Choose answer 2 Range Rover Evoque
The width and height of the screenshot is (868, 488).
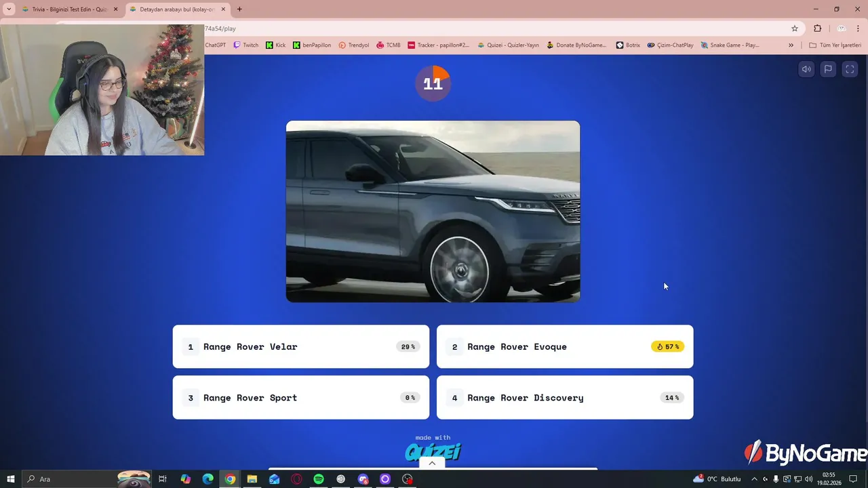tap(565, 346)
